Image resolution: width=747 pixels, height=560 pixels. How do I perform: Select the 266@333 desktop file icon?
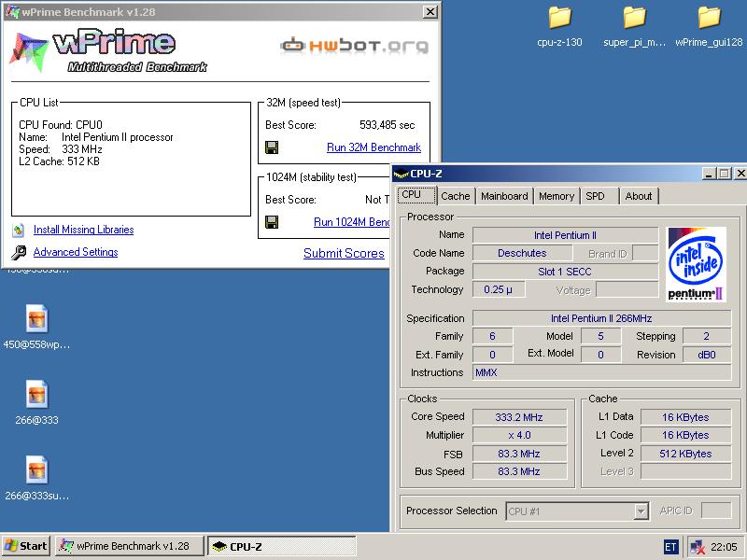[36, 394]
